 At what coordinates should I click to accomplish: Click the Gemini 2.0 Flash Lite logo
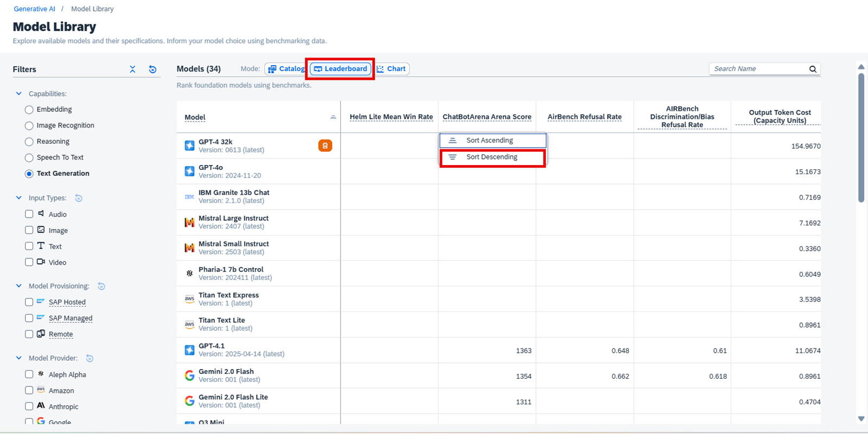(x=189, y=401)
